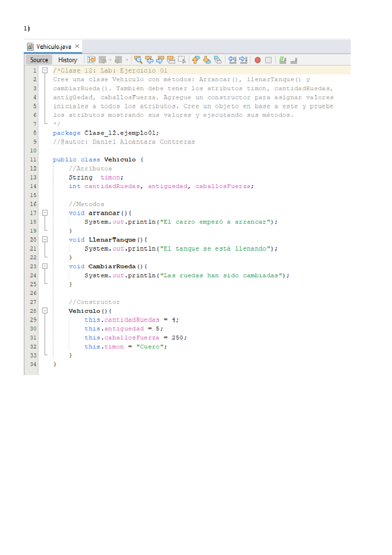The height and width of the screenshot is (555, 392).
Task: Click Previous Bookmark arrow icon
Action: (196, 60)
